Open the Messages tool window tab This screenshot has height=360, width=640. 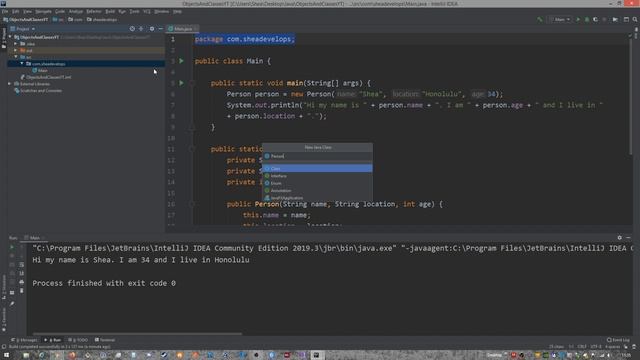tap(25, 340)
